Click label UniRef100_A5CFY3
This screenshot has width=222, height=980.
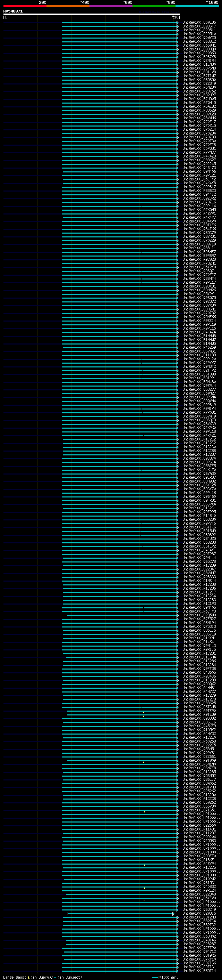click(x=199, y=611)
